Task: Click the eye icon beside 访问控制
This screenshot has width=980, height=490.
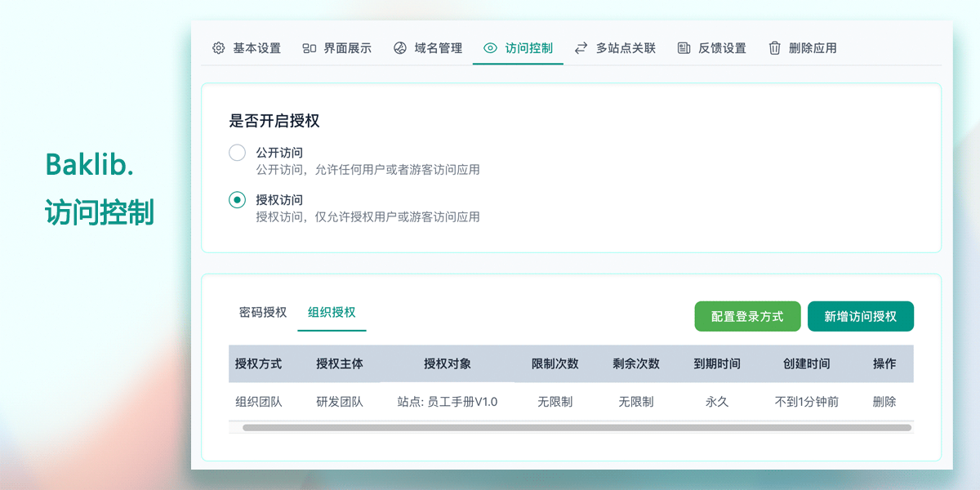Action: click(490, 48)
